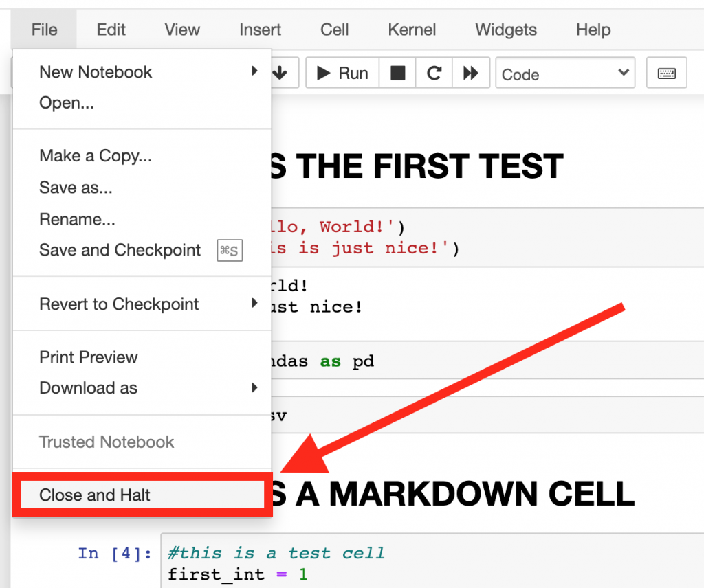Expand the Revert to Checkpoint submenu
Screen dimensions: 704x588
tap(118, 304)
